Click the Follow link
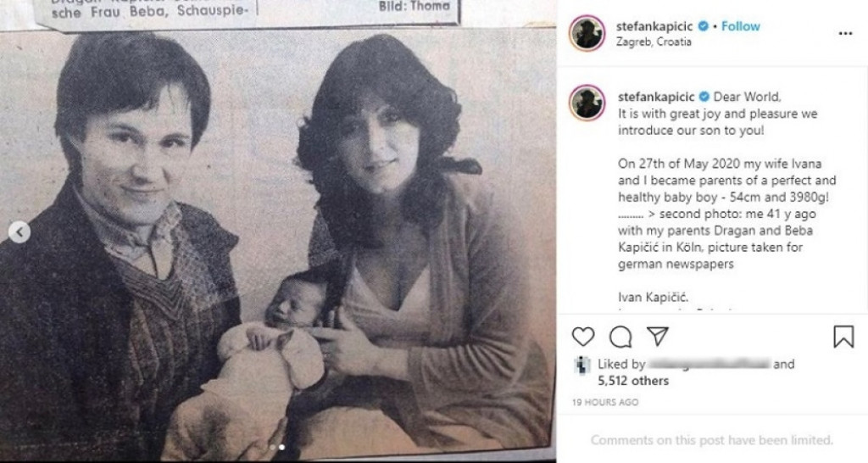Image resolution: width=868 pixels, height=463 pixels. click(741, 26)
